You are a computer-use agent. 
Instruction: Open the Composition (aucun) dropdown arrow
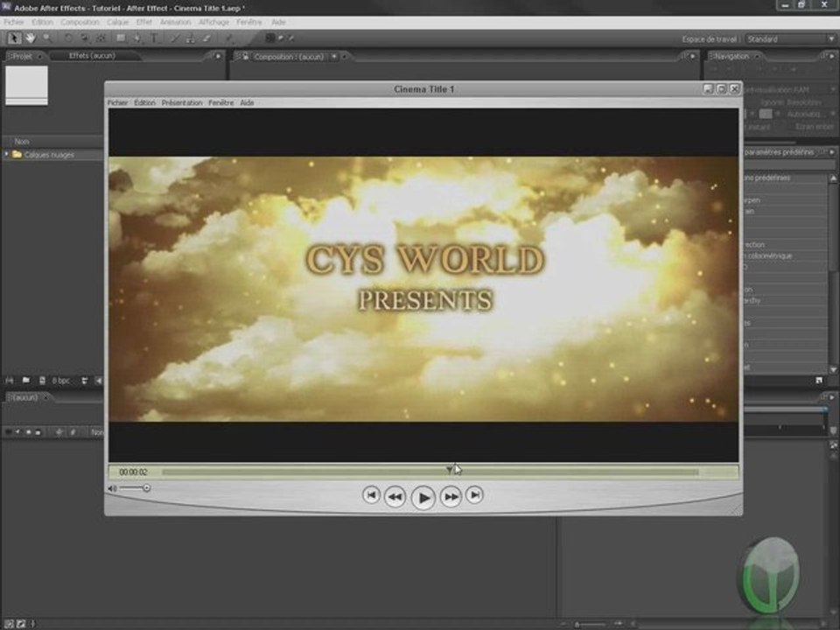coord(333,56)
